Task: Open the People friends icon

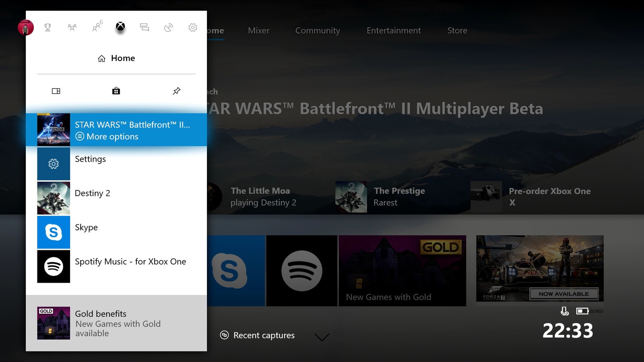Action: [72, 27]
